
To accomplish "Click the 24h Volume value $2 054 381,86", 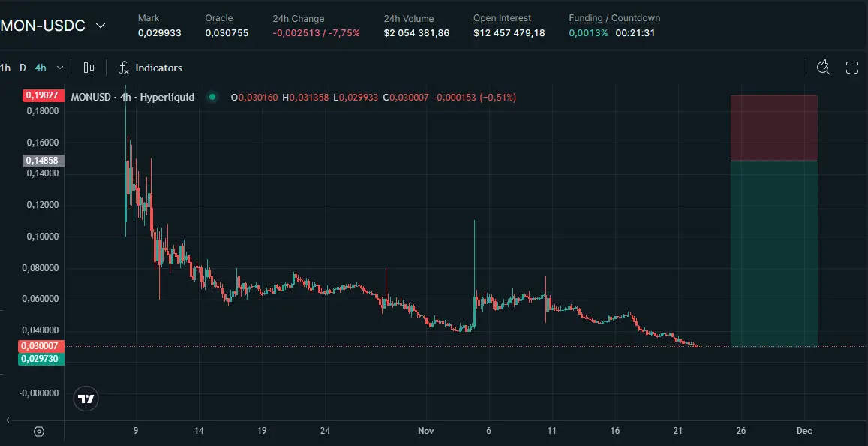I will 416,33.
